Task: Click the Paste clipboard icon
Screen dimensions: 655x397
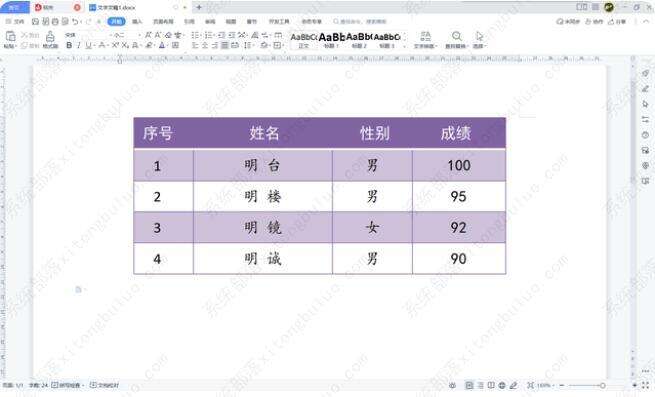Action: (10, 37)
